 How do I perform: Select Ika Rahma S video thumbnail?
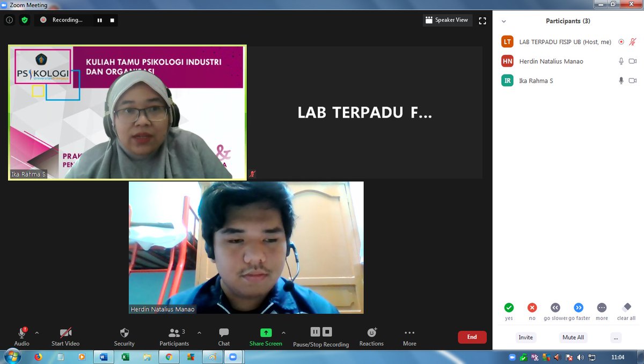pos(127,112)
